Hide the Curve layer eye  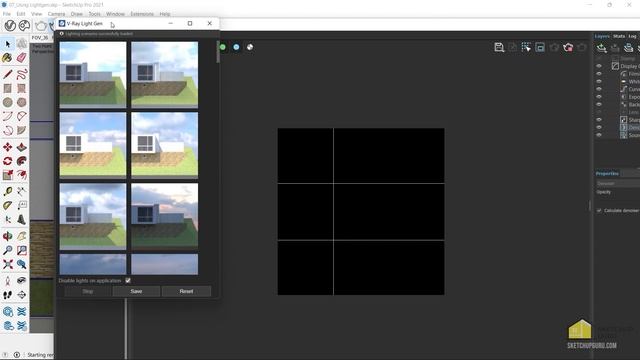599,89
